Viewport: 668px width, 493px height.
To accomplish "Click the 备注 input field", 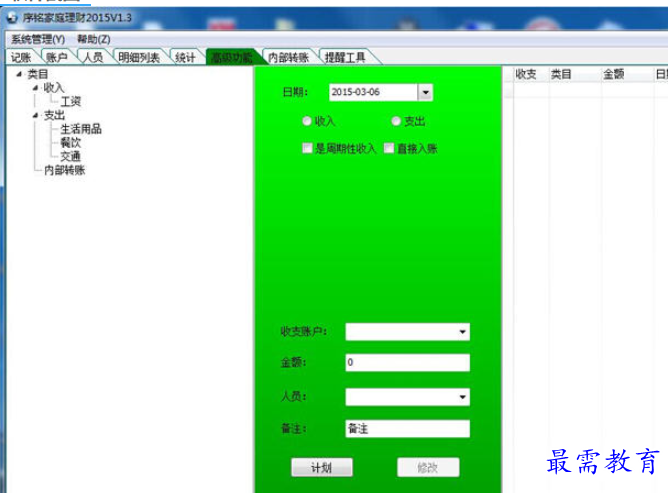I will (408, 429).
